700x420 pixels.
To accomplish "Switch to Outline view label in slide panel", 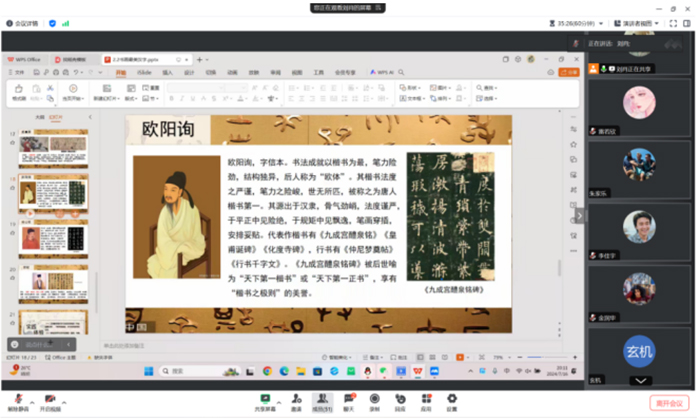I will (x=40, y=117).
